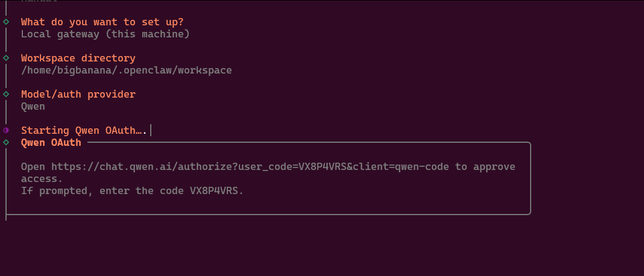Click the /home/bigbanana/.openclaw/workspace path

pos(126,71)
